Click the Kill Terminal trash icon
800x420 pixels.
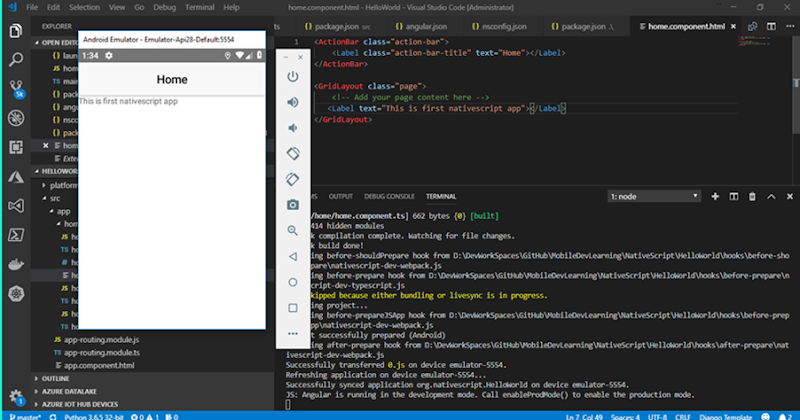[752, 197]
